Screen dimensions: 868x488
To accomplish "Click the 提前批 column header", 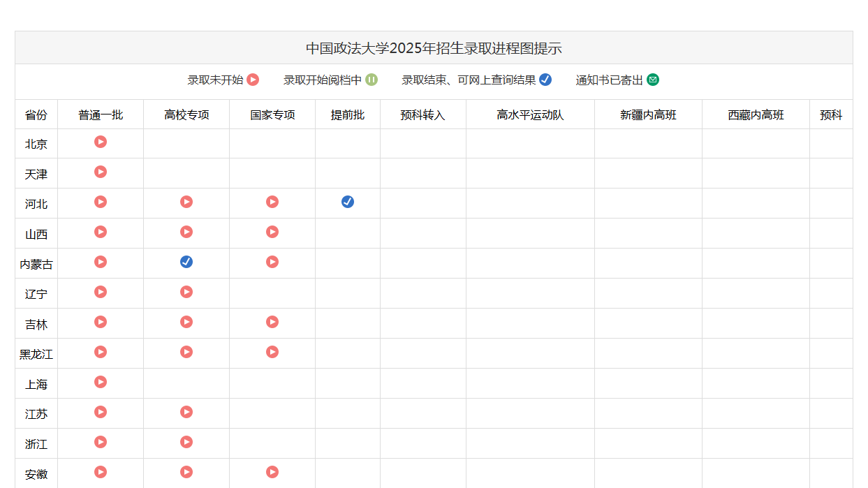I will click(348, 115).
